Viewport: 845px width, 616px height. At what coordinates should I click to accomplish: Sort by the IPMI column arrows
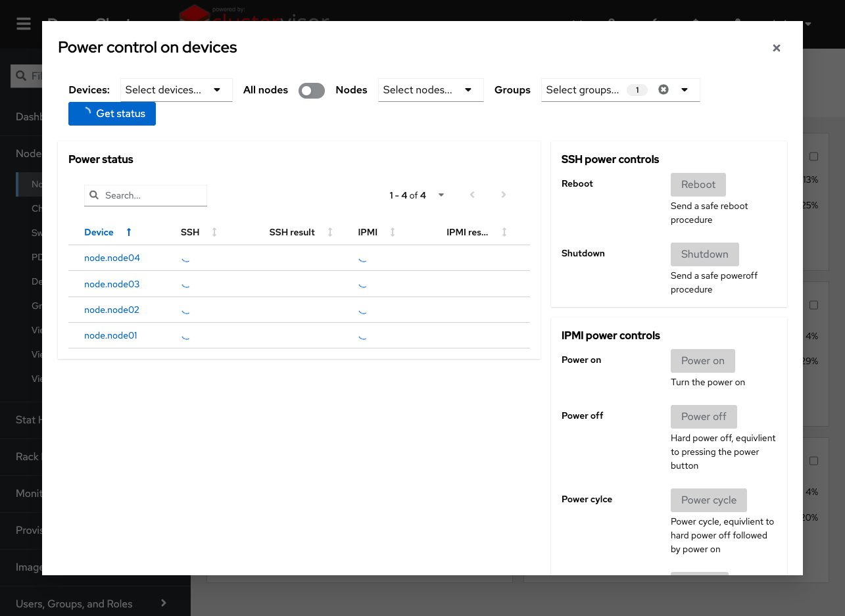[393, 232]
